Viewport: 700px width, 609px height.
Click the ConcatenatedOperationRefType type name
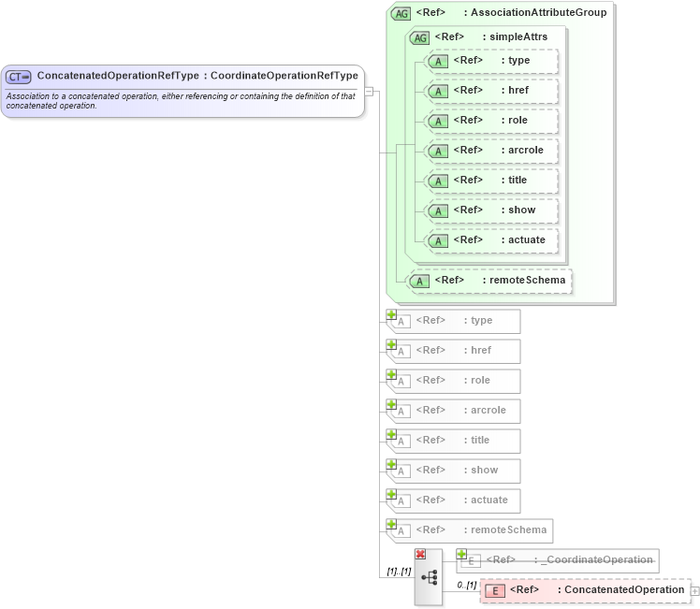click(118, 76)
